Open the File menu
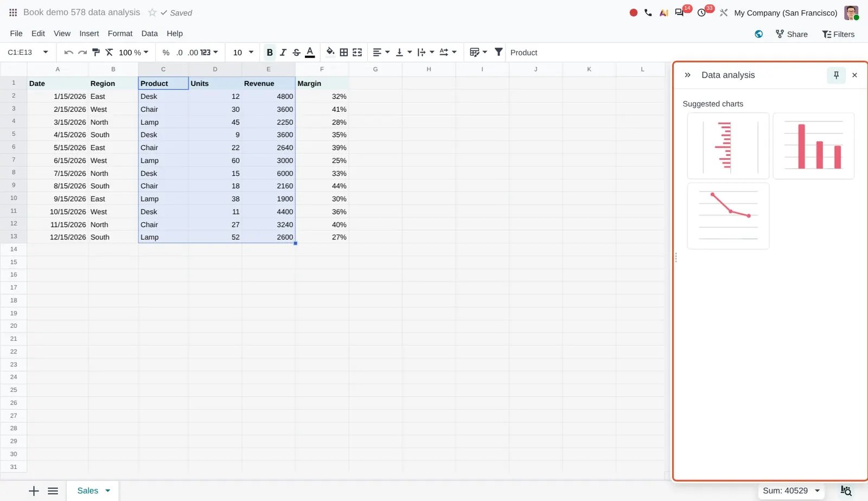Viewport: 868px width, 501px height. [x=16, y=34]
